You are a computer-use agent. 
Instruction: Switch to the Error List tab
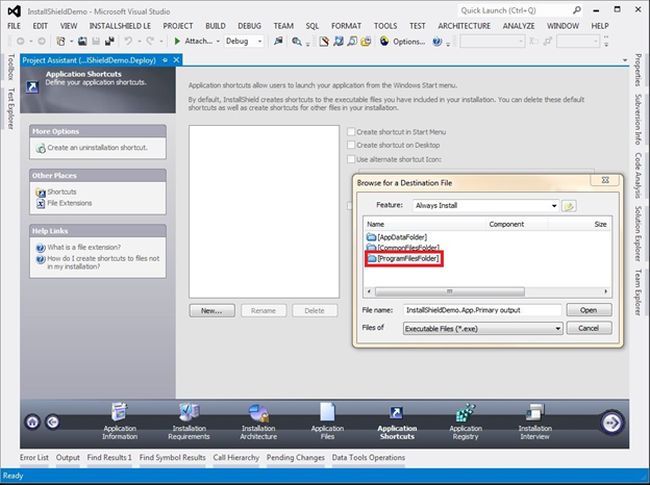point(34,458)
